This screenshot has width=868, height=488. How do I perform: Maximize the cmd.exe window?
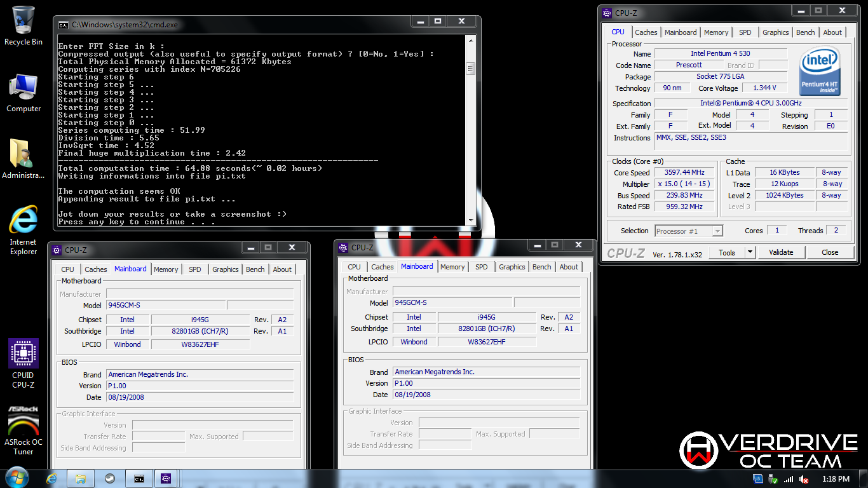[x=437, y=22]
